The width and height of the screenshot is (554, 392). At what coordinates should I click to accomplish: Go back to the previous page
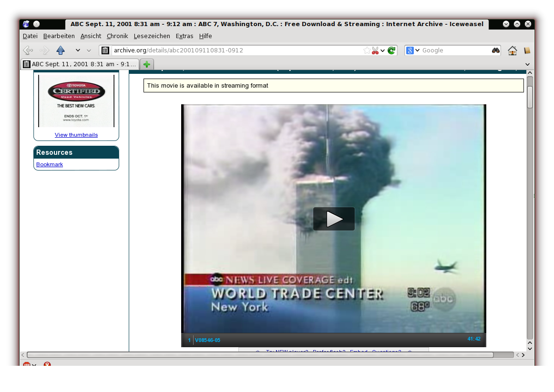[x=28, y=50]
